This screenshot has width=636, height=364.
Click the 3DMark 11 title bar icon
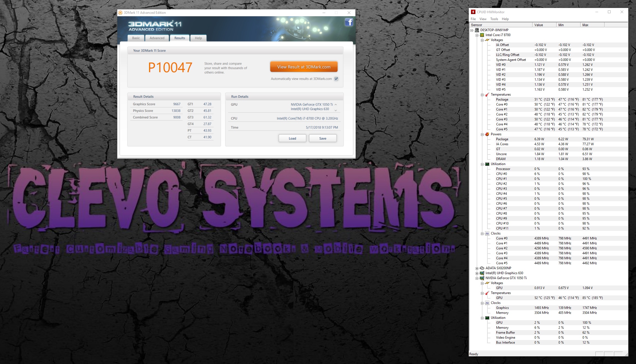pos(120,13)
